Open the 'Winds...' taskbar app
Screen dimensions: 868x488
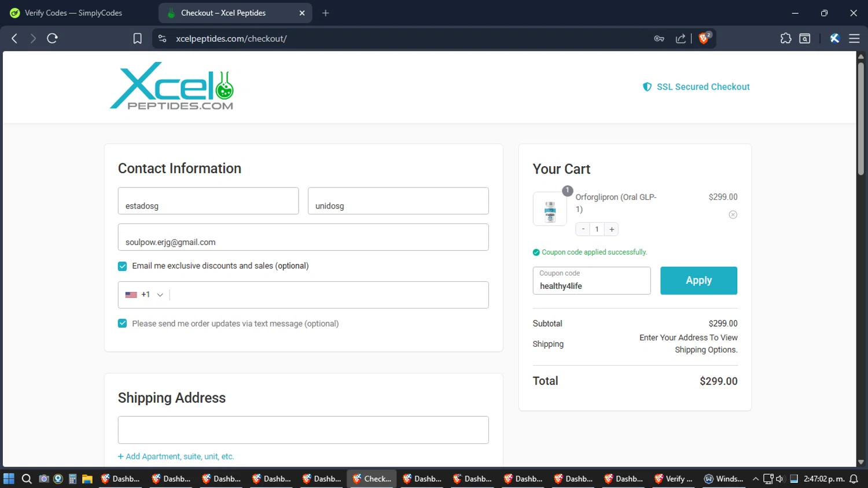click(723, 479)
